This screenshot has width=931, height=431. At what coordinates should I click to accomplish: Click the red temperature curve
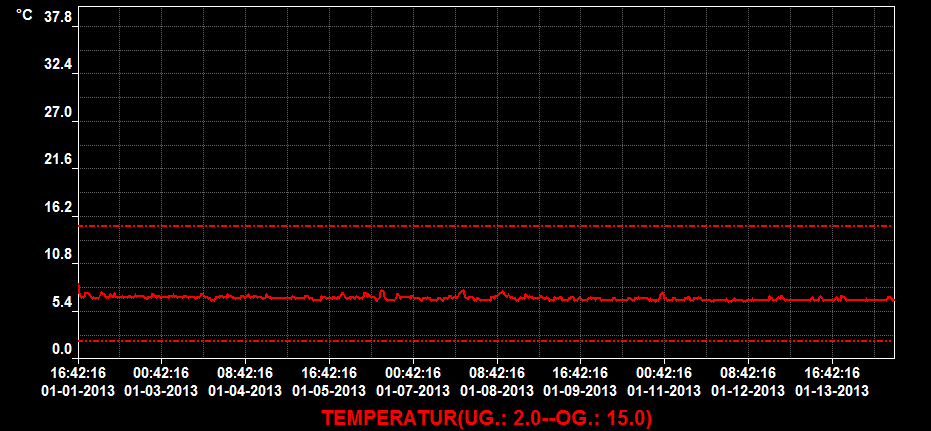(486, 297)
